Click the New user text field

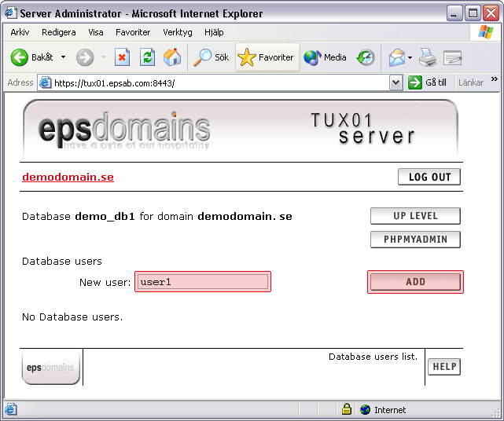[202, 282]
